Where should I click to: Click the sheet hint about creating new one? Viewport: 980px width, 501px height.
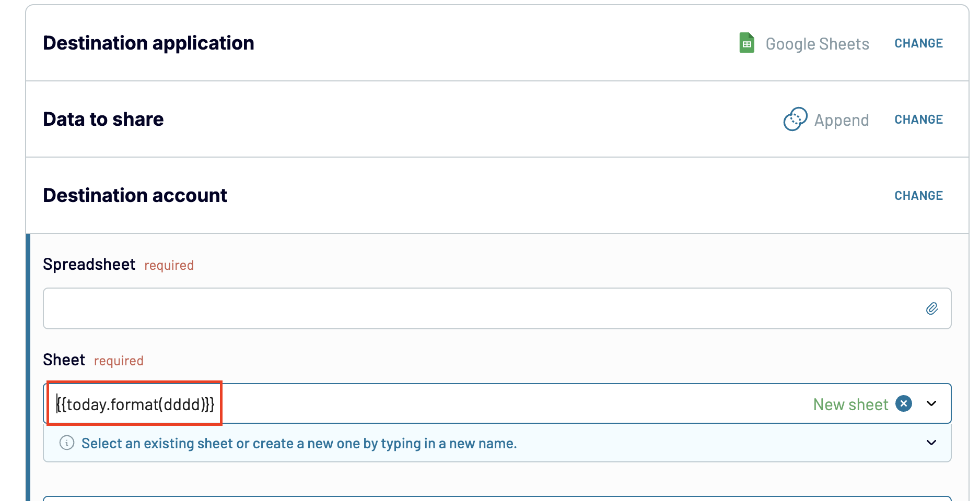(299, 444)
